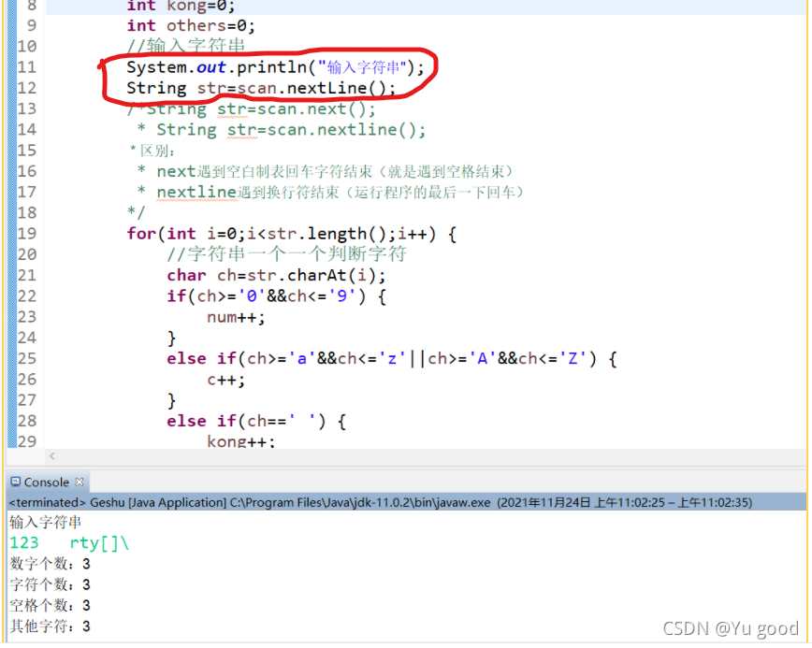Click the 'int others=0;' code line

(191, 25)
